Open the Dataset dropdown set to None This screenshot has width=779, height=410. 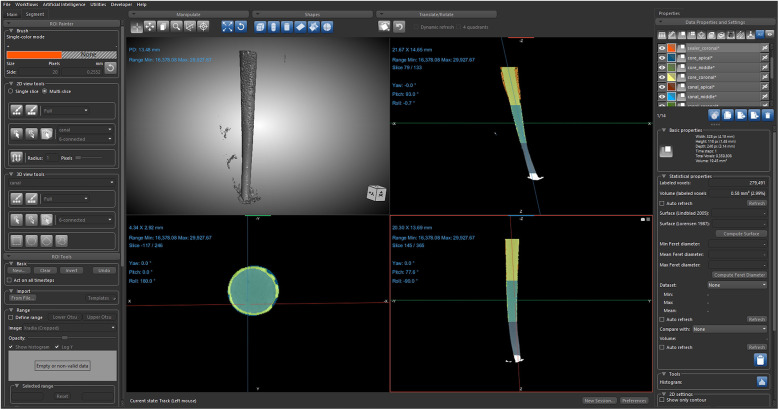[737, 285]
